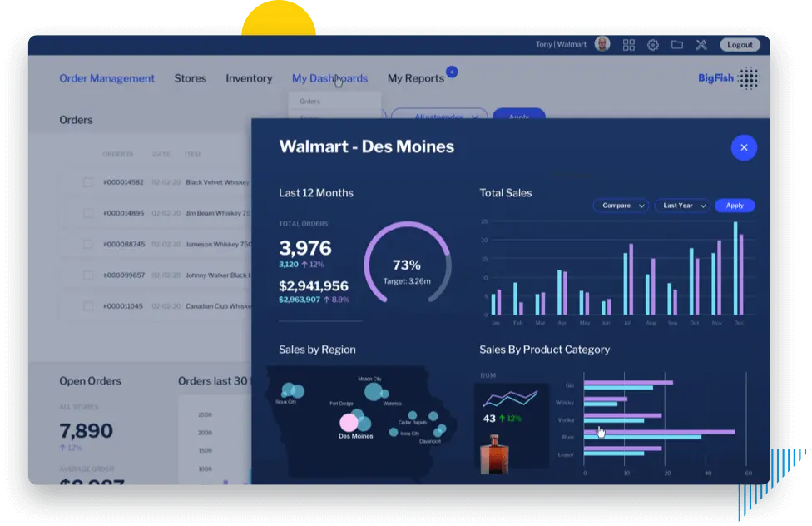Viewport: 812px width, 526px height.
Task: Check the box for order #000014582
Action: 88,182
